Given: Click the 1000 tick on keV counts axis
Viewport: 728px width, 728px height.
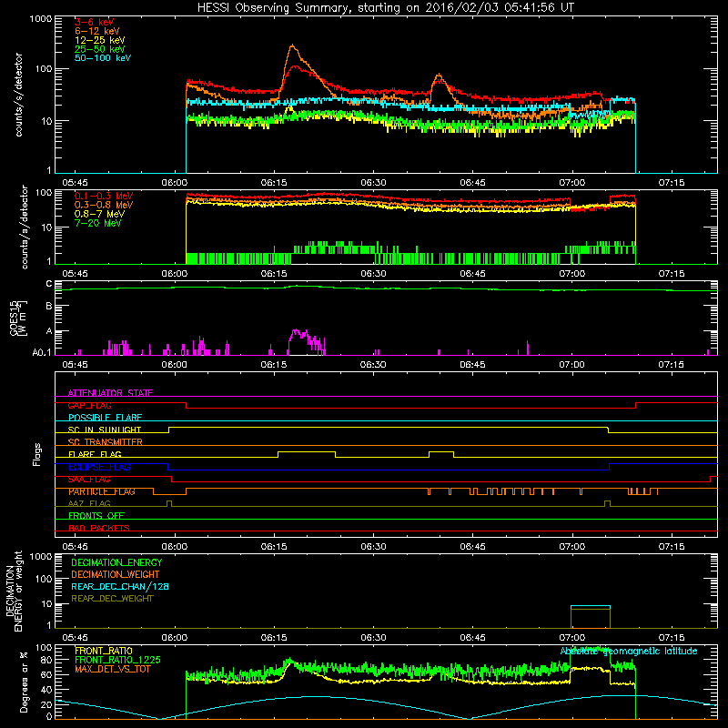Looking at the screenshot, I should [x=41, y=19].
